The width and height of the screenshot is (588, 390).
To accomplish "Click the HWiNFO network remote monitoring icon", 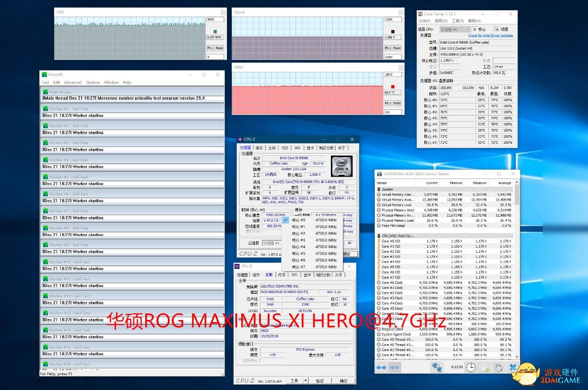I will (437, 367).
